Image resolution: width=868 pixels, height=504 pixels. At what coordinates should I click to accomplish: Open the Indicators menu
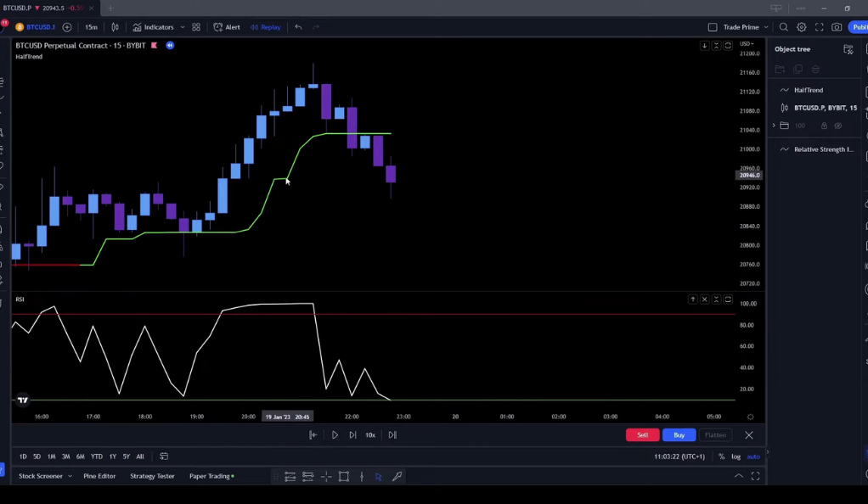click(154, 27)
